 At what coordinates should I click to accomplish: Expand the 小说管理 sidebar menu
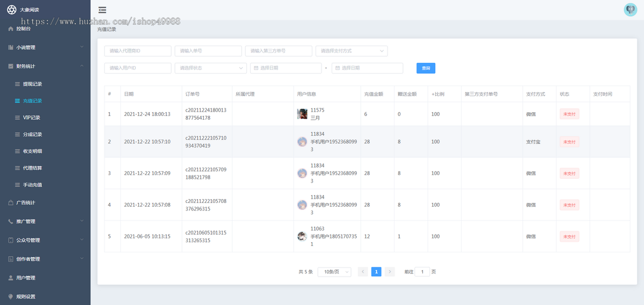pyautogui.click(x=45, y=47)
